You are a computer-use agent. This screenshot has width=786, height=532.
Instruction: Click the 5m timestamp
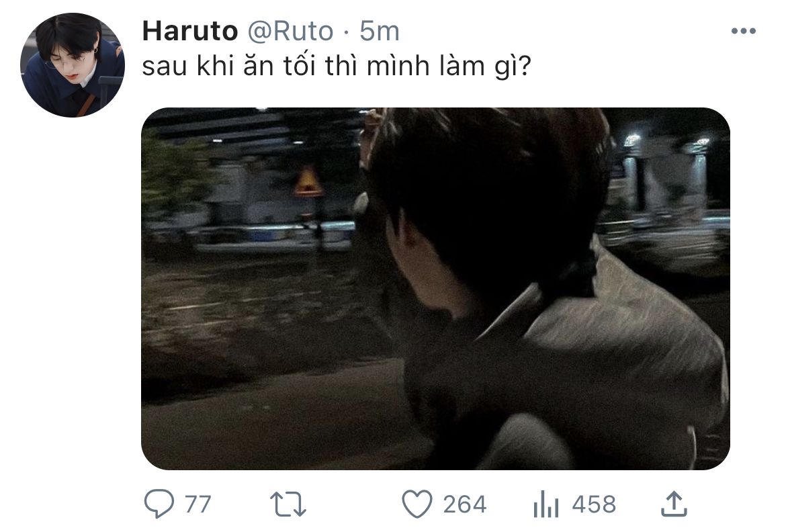coord(380,31)
